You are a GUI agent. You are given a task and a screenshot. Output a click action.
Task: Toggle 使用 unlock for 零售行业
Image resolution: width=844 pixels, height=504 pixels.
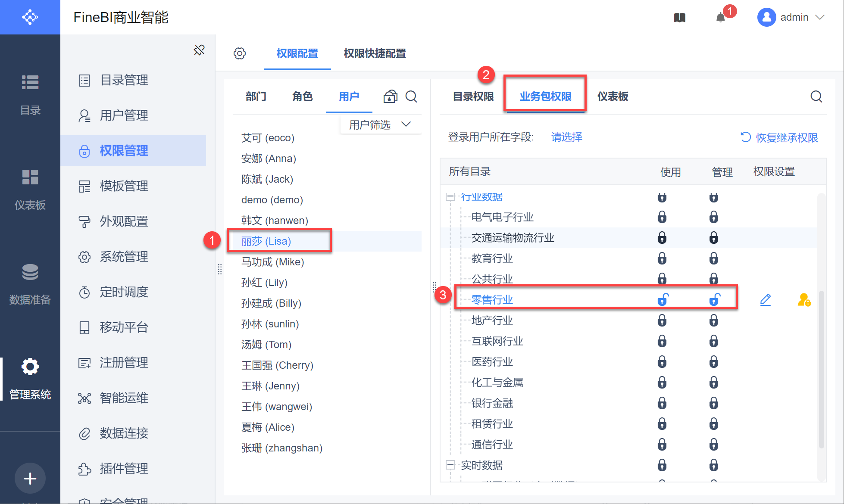pos(663,299)
